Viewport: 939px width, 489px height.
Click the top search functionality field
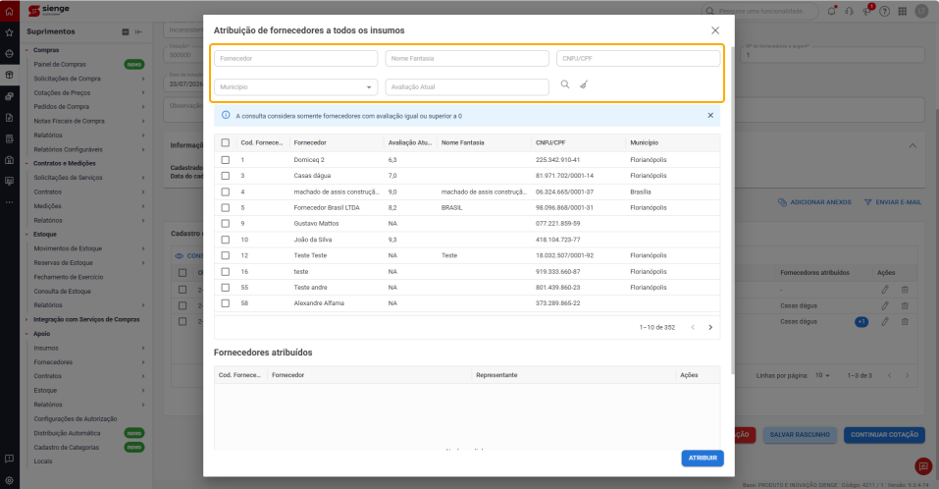tap(761, 11)
